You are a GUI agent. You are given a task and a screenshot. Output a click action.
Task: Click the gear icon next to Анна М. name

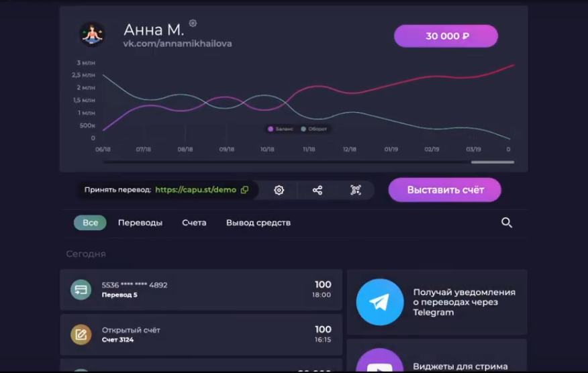[193, 23]
